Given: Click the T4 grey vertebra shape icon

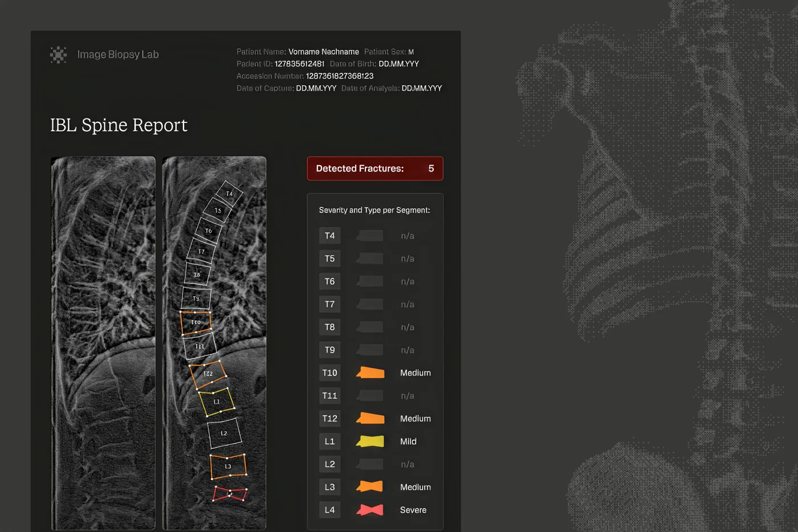Looking at the screenshot, I should click(370, 236).
